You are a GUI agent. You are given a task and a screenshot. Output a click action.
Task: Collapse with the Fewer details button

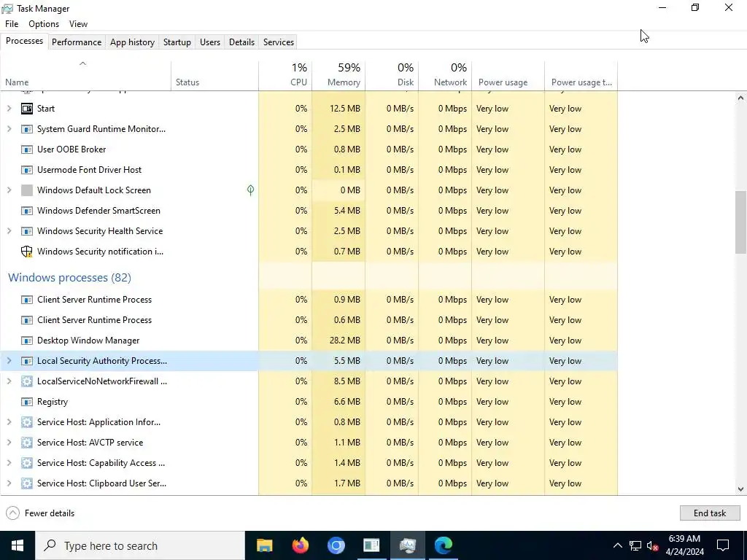coord(40,513)
